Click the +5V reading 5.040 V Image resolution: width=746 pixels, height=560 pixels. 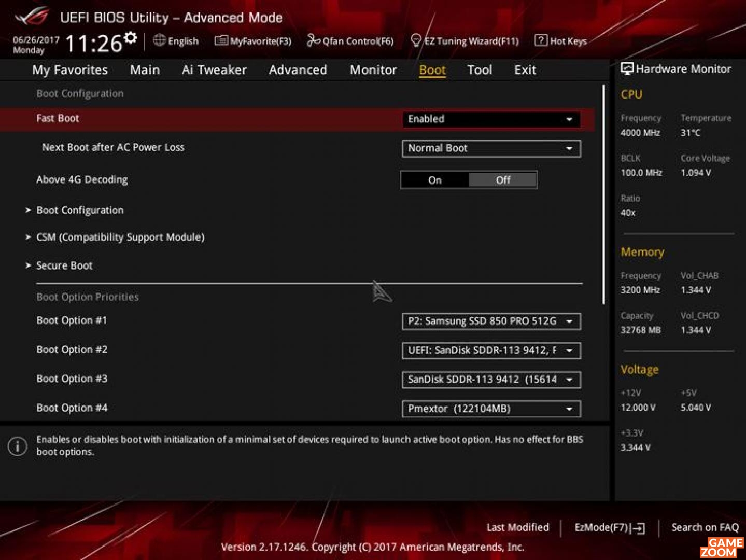696,408
